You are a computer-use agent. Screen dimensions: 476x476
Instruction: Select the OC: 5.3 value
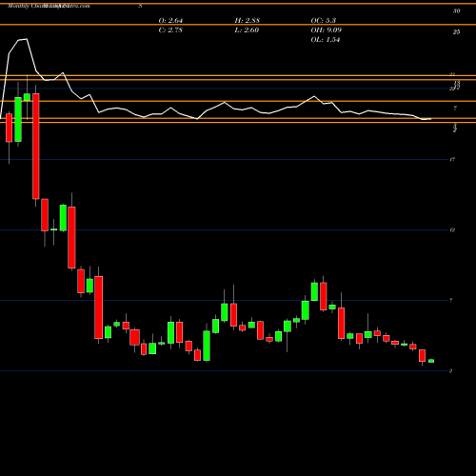pos(324,20)
